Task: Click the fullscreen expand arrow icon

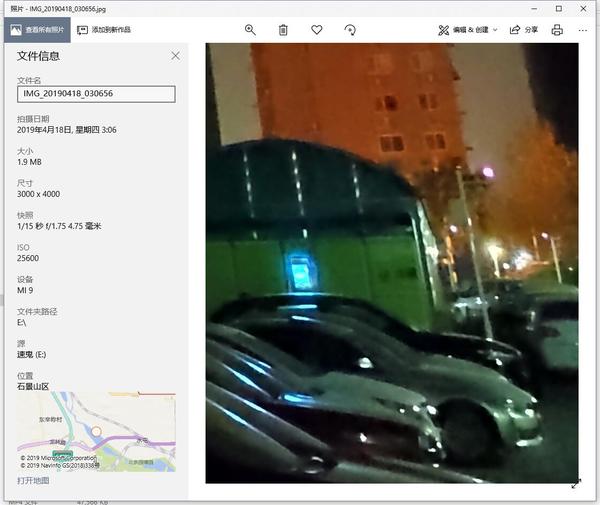Action: pyautogui.click(x=576, y=484)
